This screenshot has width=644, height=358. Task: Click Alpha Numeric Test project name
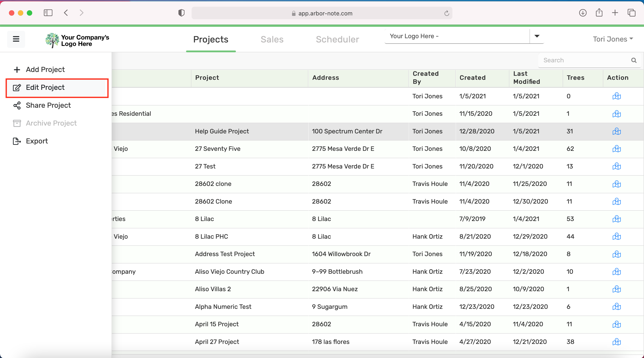(223, 307)
